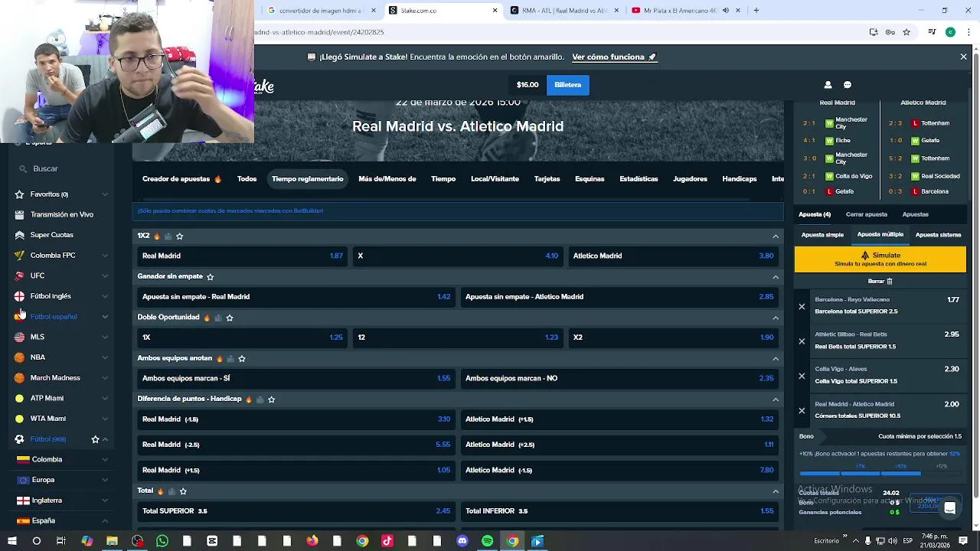Favorite the 1X2 market with star
Screen dimensions: 980x551
tap(180, 236)
